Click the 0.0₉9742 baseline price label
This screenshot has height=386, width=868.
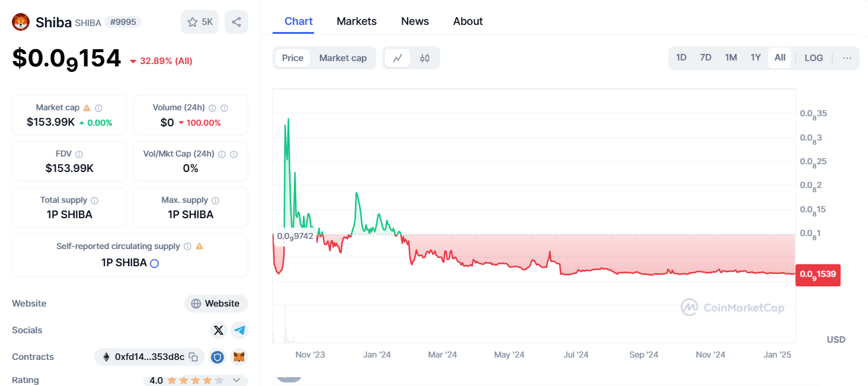pos(295,236)
